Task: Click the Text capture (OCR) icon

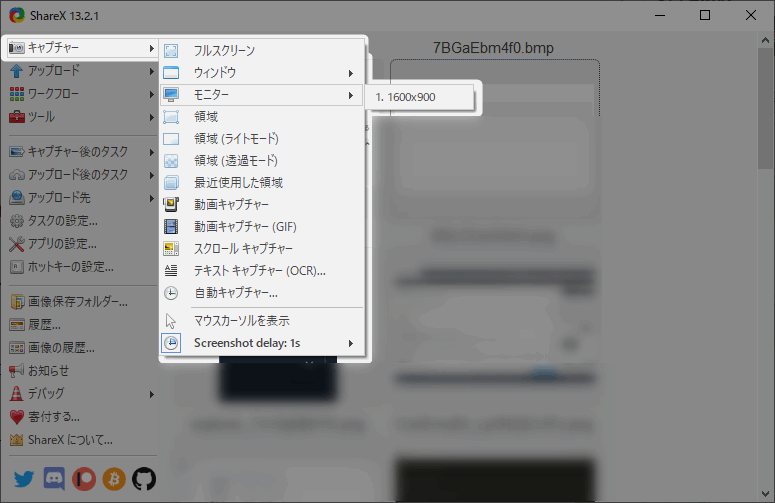Action: 171,270
